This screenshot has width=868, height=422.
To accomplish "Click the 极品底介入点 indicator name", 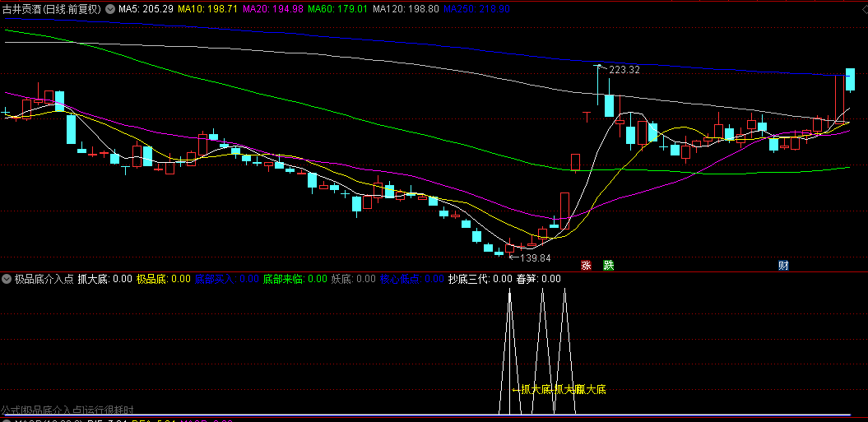I will point(44,279).
